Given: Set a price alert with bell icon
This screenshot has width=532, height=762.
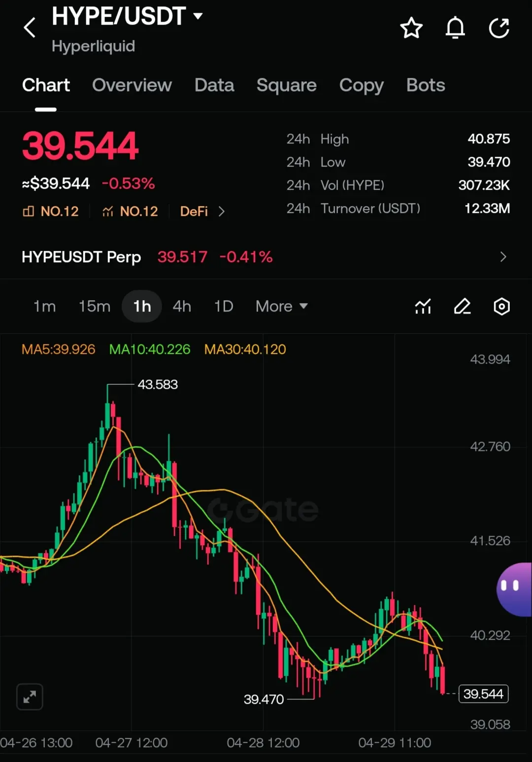Looking at the screenshot, I should [455, 28].
